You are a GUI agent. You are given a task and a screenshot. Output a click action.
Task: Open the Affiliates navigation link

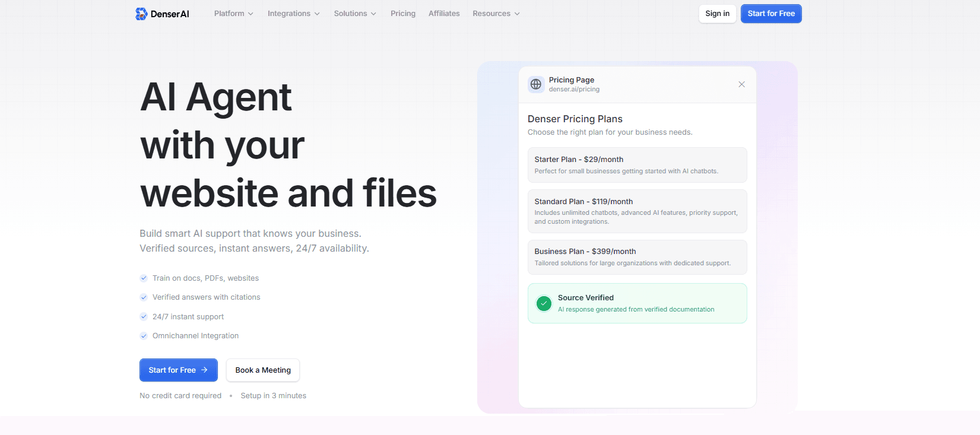tap(444, 14)
